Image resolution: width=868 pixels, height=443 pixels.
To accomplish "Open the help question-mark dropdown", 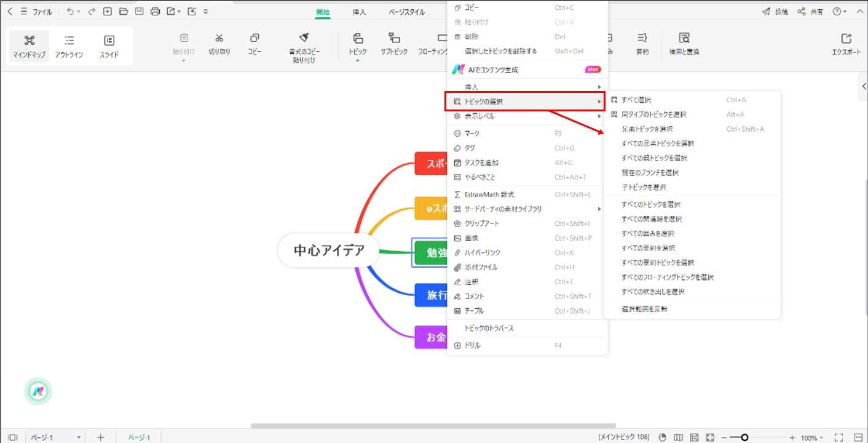I will coord(840,11).
